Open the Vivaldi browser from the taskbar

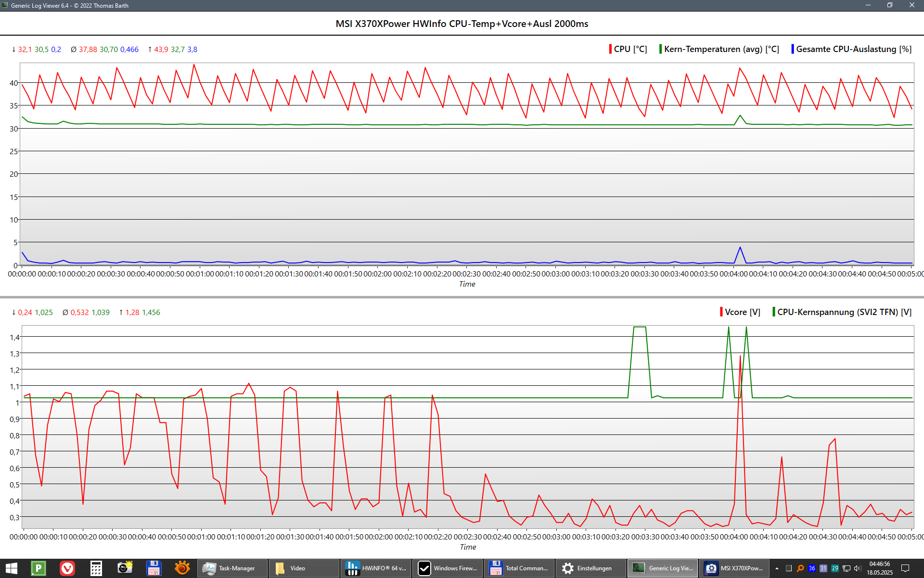click(67, 568)
